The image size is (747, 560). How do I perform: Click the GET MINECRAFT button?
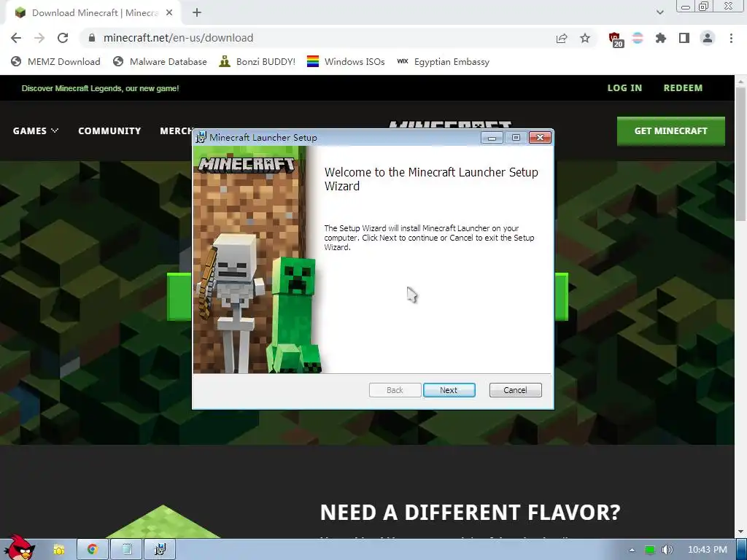coord(671,131)
